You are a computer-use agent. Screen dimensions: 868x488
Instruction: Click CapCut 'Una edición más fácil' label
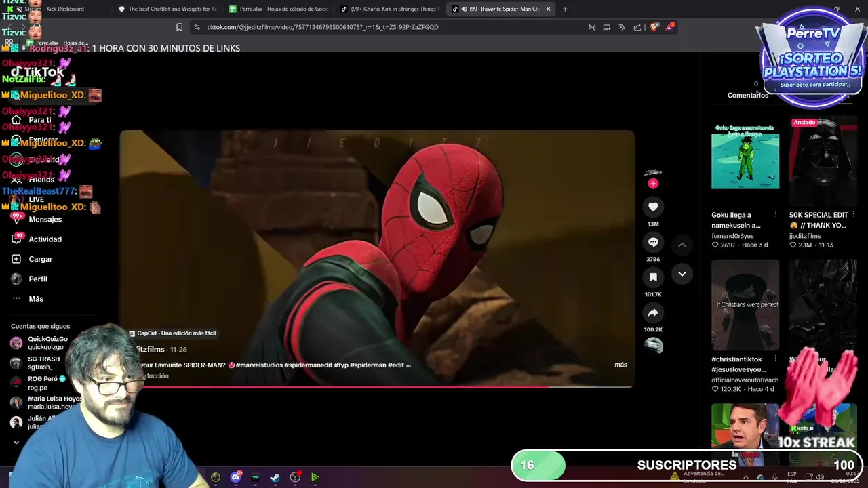(x=173, y=333)
